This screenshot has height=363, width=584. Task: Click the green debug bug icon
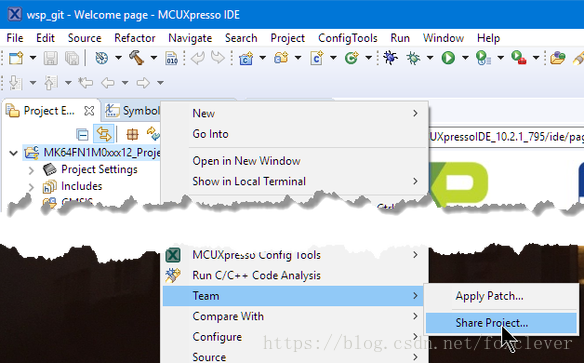413,58
